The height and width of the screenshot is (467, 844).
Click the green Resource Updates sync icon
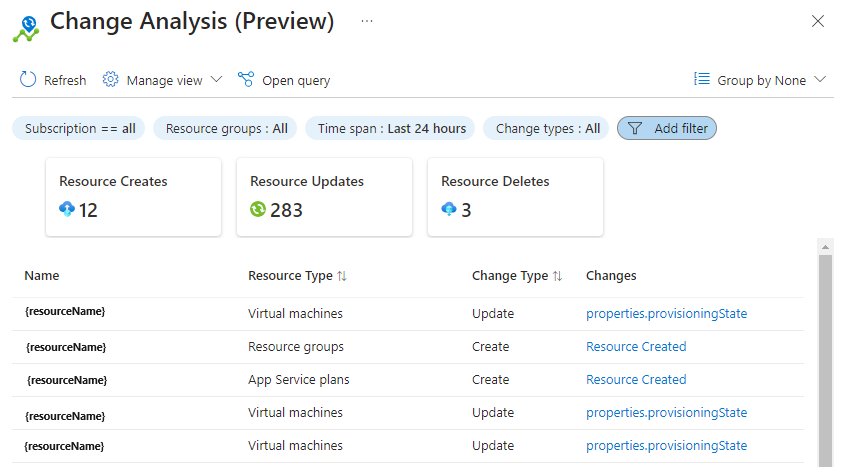(258, 209)
